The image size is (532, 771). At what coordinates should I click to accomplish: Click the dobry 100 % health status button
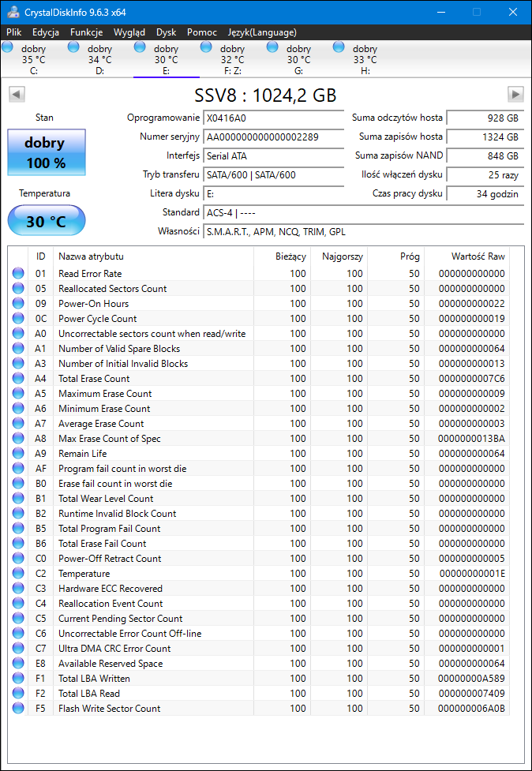click(47, 152)
